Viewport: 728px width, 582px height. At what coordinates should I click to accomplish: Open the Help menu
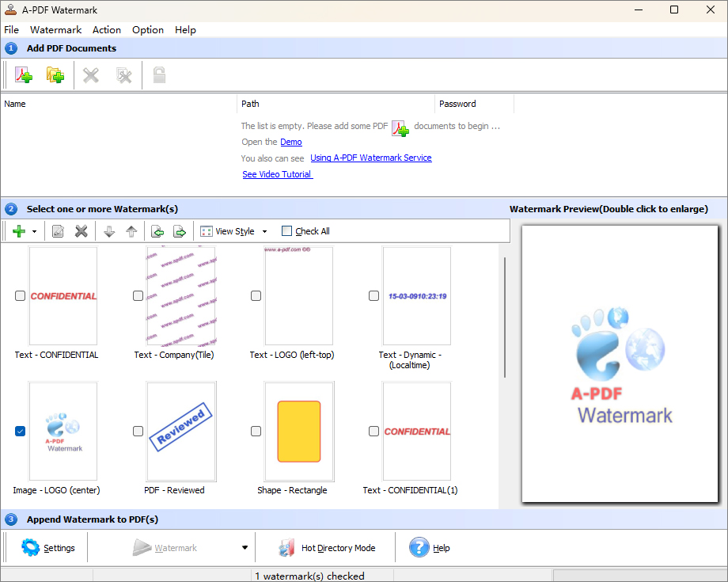[x=185, y=30]
